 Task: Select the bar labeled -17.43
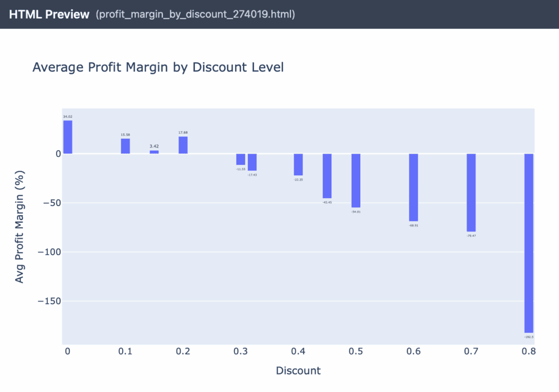(252, 162)
